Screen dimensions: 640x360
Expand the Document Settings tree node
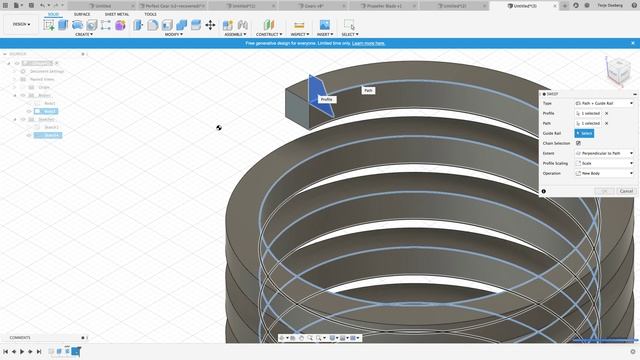[15, 71]
